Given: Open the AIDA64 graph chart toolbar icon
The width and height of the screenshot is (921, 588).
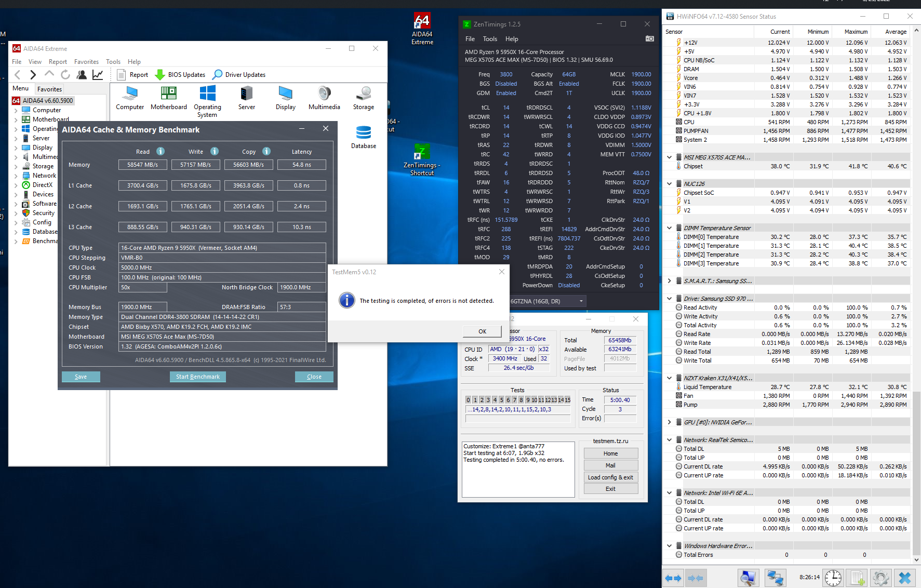Looking at the screenshot, I should 98,75.
